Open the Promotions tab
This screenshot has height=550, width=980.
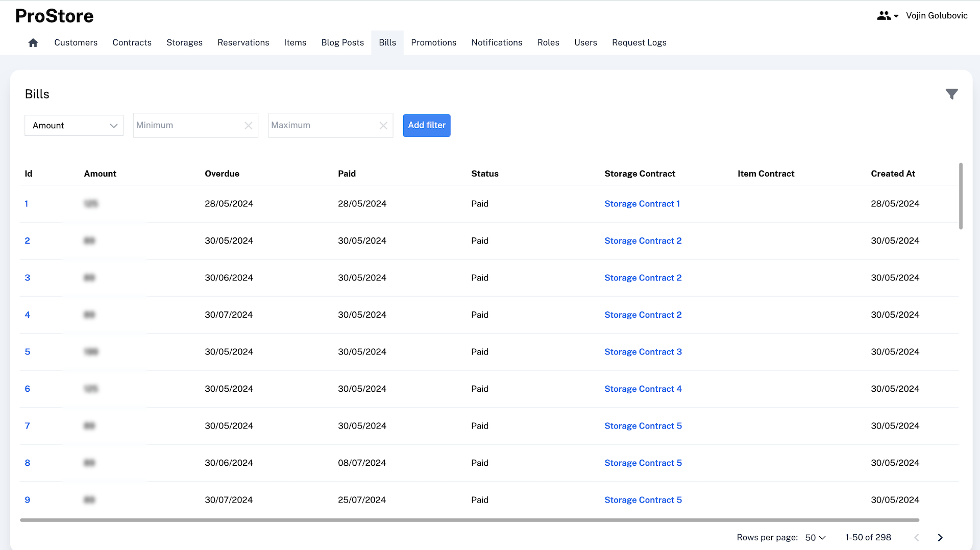click(433, 43)
